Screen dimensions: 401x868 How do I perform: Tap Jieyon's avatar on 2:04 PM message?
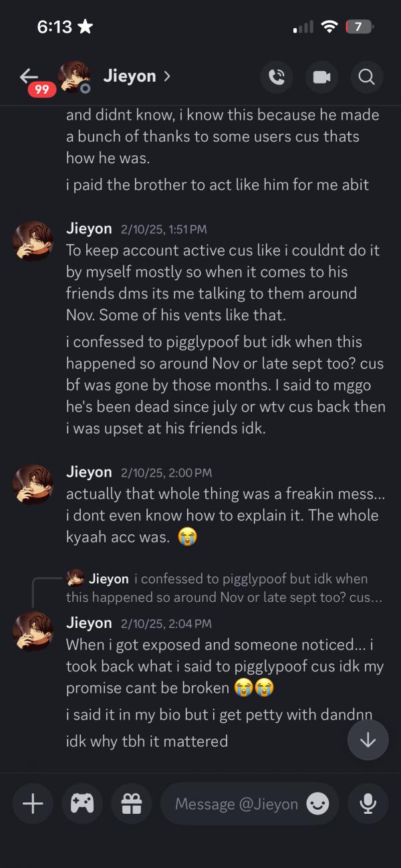pos(32,632)
